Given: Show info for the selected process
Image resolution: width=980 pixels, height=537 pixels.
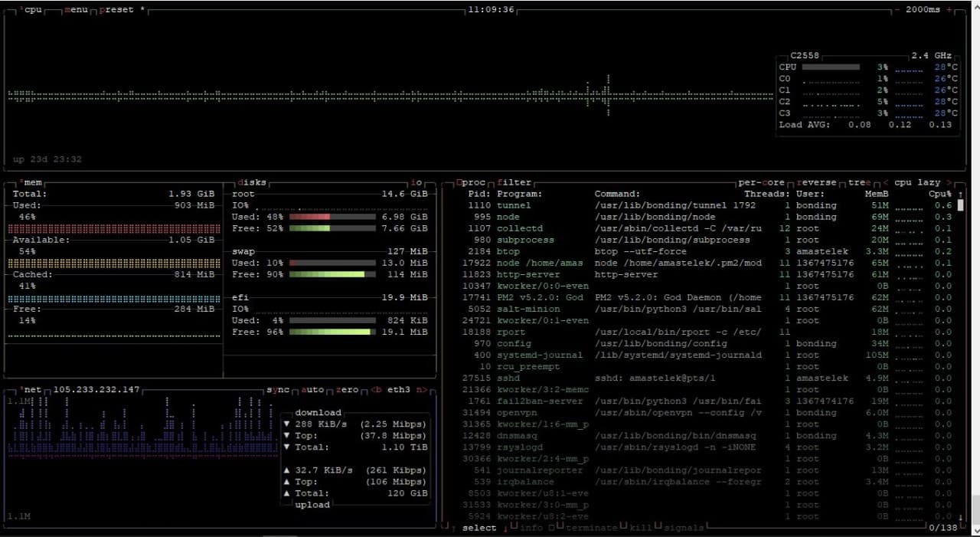Looking at the screenshot, I should click(530, 528).
